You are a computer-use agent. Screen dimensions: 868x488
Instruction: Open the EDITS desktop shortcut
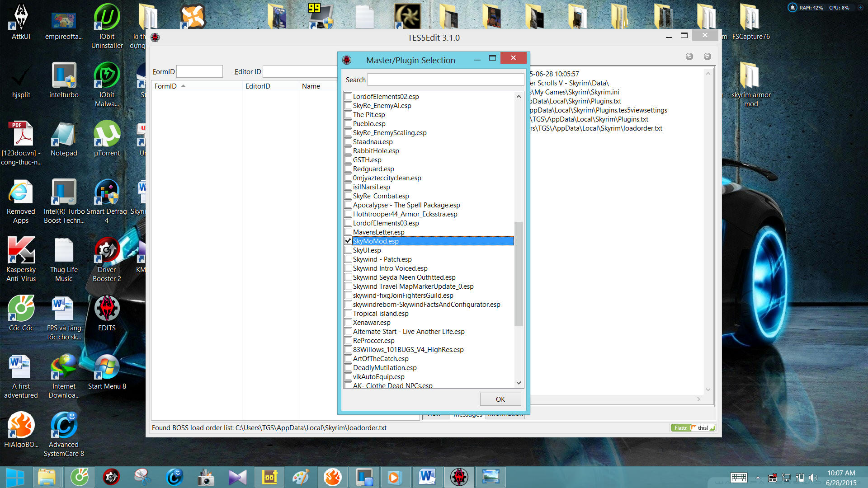pyautogui.click(x=107, y=313)
